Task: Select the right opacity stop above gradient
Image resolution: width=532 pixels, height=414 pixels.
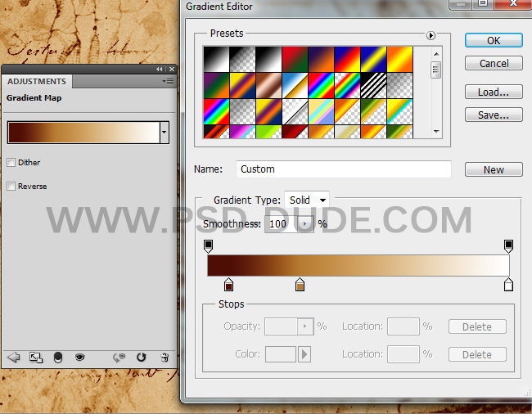Action: [508, 246]
